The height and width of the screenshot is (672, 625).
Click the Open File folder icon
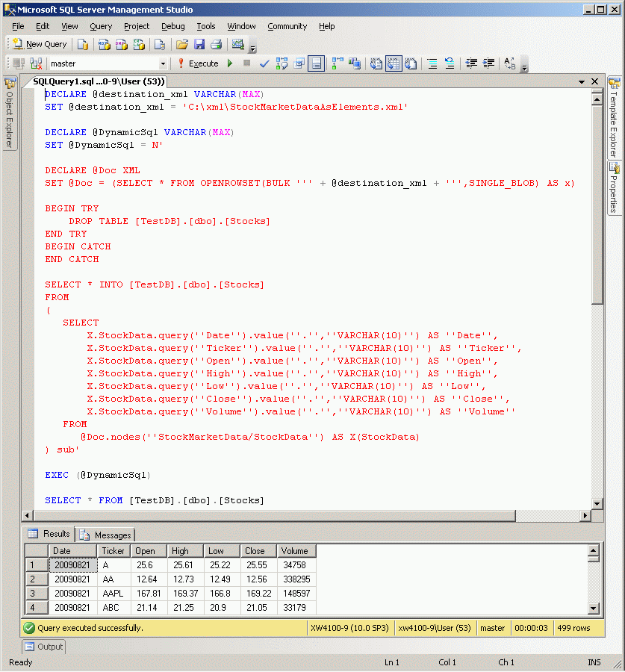point(181,45)
